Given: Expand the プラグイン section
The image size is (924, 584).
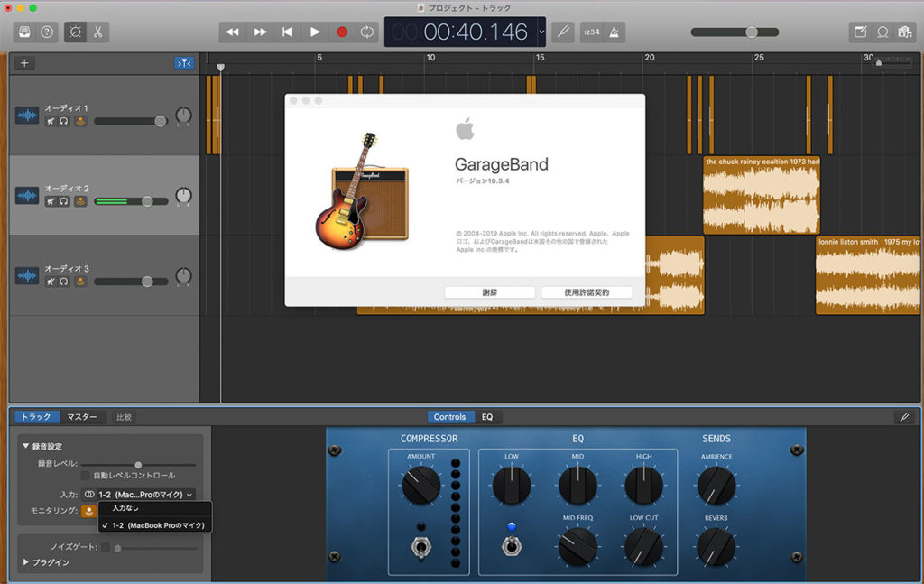Looking at the screenshot, I should tap(25, 562).
